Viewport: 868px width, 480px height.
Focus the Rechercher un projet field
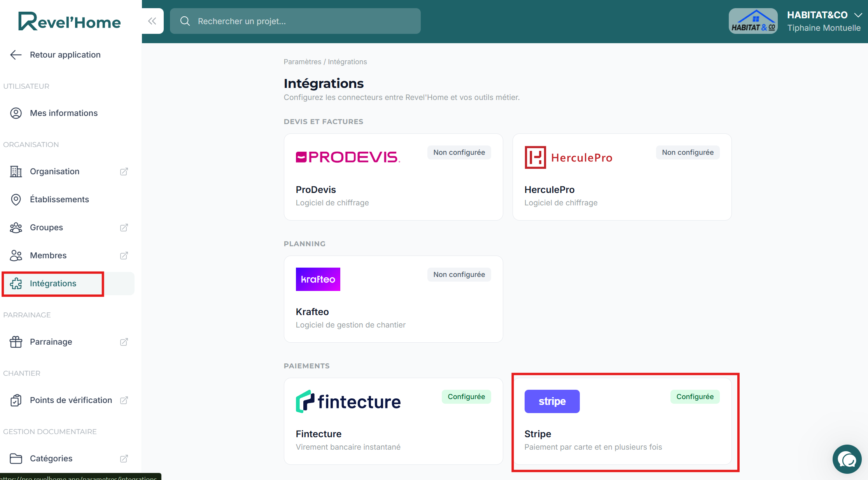coord(295,21)
